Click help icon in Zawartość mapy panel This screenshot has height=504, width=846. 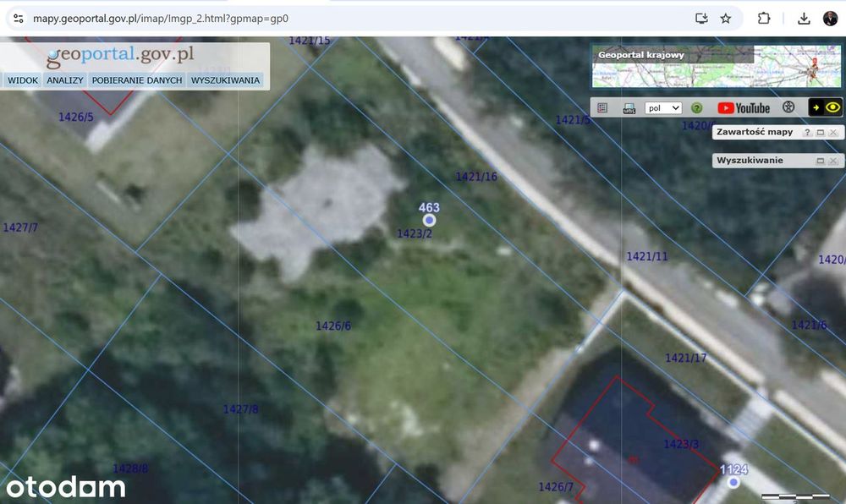tap(807, 132)
